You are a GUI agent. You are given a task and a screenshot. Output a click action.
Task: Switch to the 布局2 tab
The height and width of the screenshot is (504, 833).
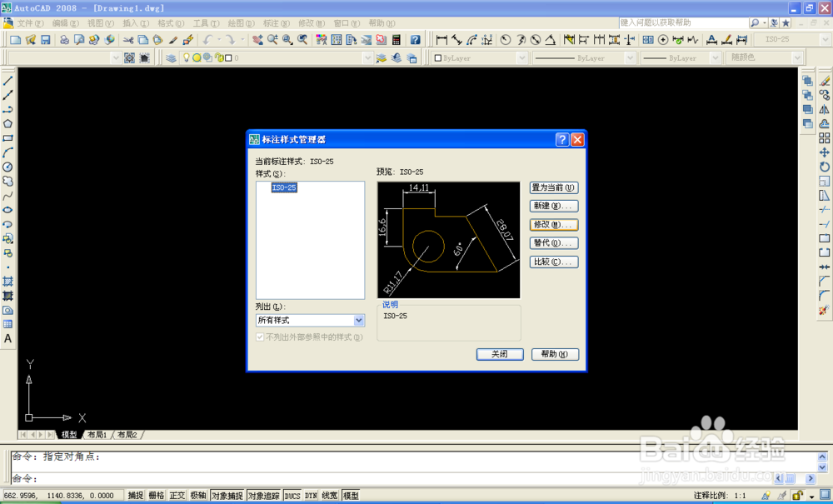pyautogui.click(x=127, y=435)
